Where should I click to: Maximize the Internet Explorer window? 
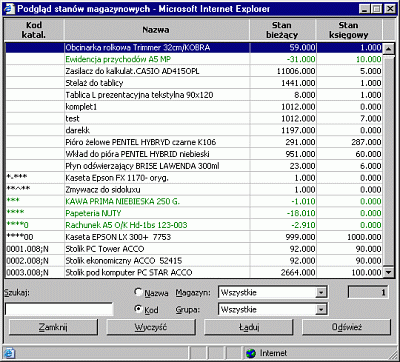click(x=377, y=9)
